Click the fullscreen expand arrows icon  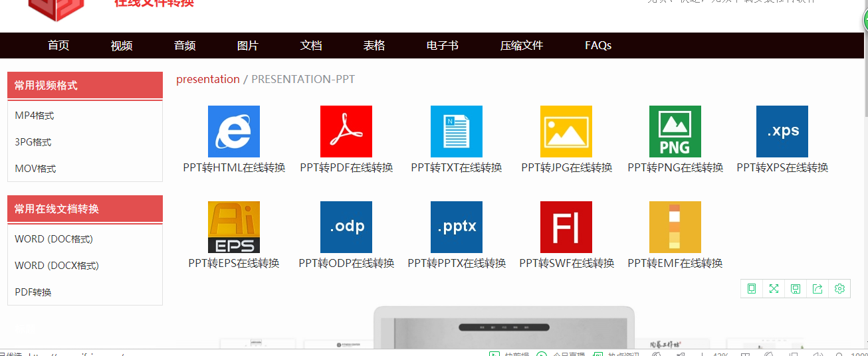pos(774,288)
